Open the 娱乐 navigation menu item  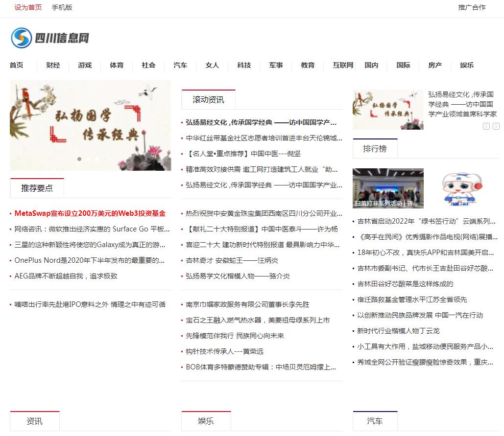tap(467, 65)
